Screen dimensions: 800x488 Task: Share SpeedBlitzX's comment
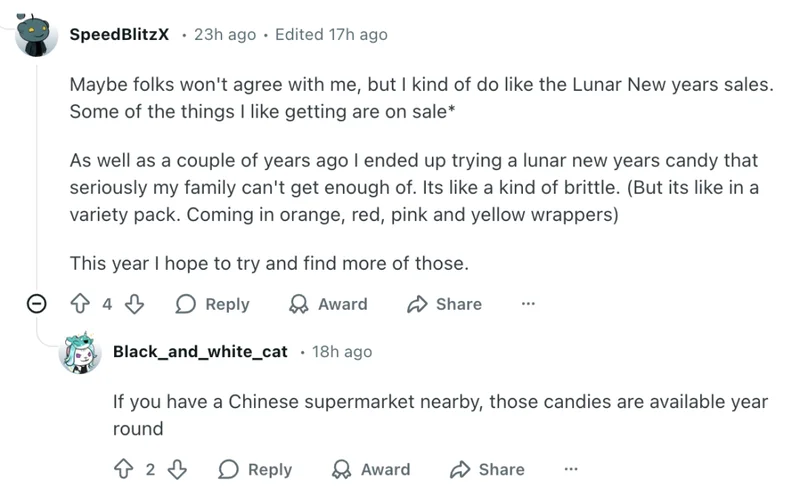point(444,304)
